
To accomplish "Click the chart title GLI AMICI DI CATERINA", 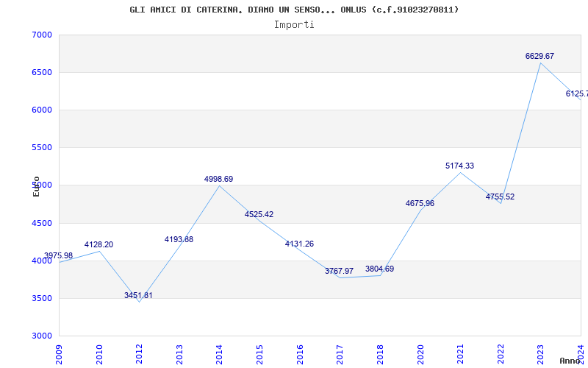I will (x=294, y=10).
